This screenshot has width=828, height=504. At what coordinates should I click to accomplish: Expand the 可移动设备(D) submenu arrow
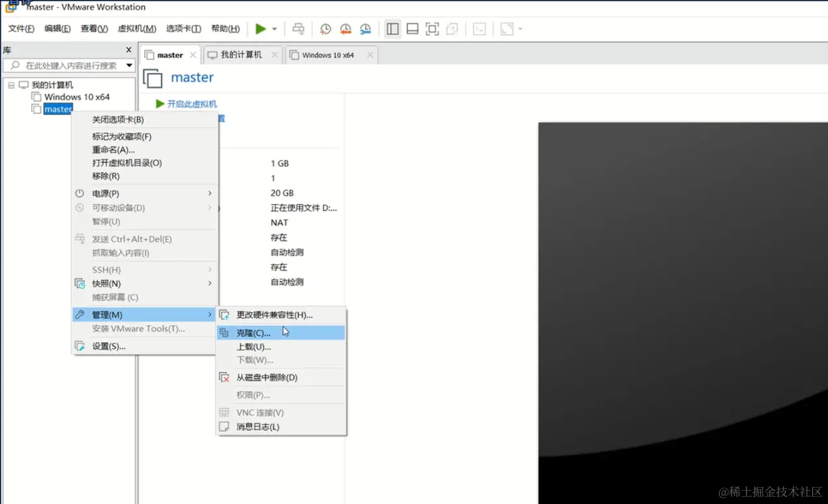[210, 207]
